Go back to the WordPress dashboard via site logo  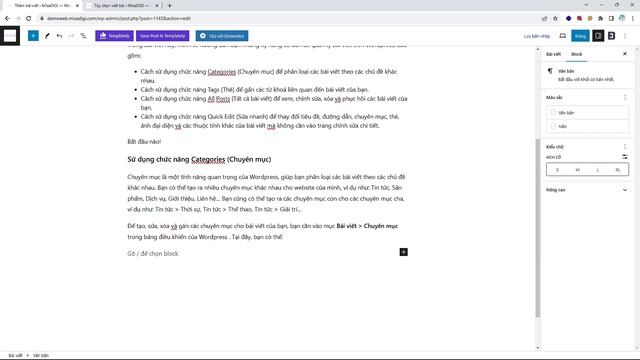(x=10, y=36)
